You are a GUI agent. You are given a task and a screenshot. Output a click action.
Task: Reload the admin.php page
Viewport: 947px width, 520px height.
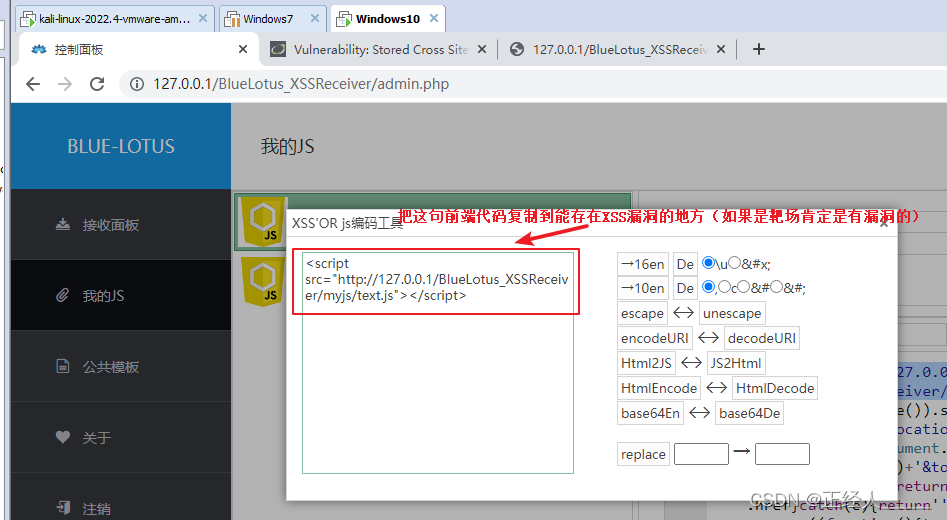point(97,84)
